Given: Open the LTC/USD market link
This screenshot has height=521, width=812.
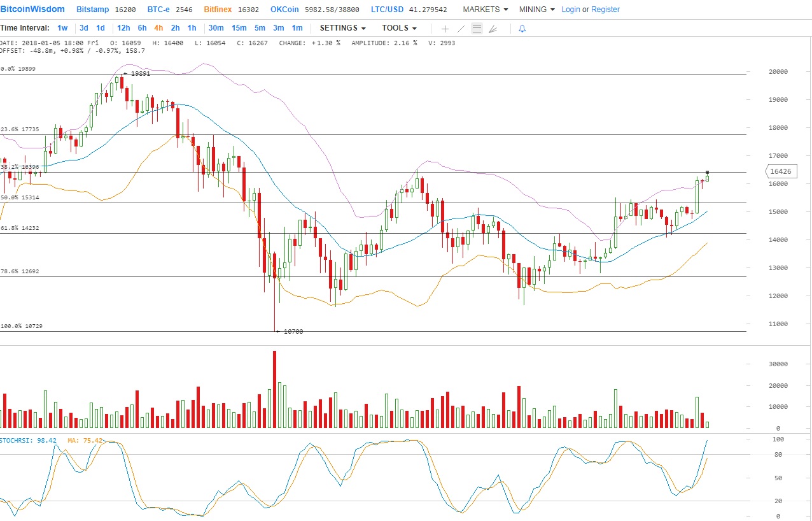Looking at the screenshot, I should [x=387, y=10].
